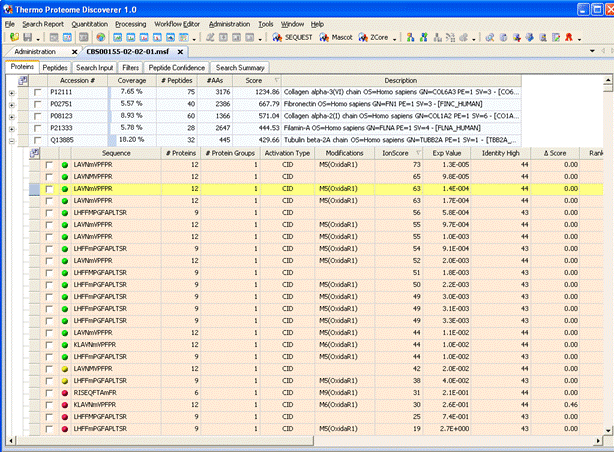This screenshot has width=614, height=452.
Task: Click the computer icon before notepad icon
Action: 543,38
